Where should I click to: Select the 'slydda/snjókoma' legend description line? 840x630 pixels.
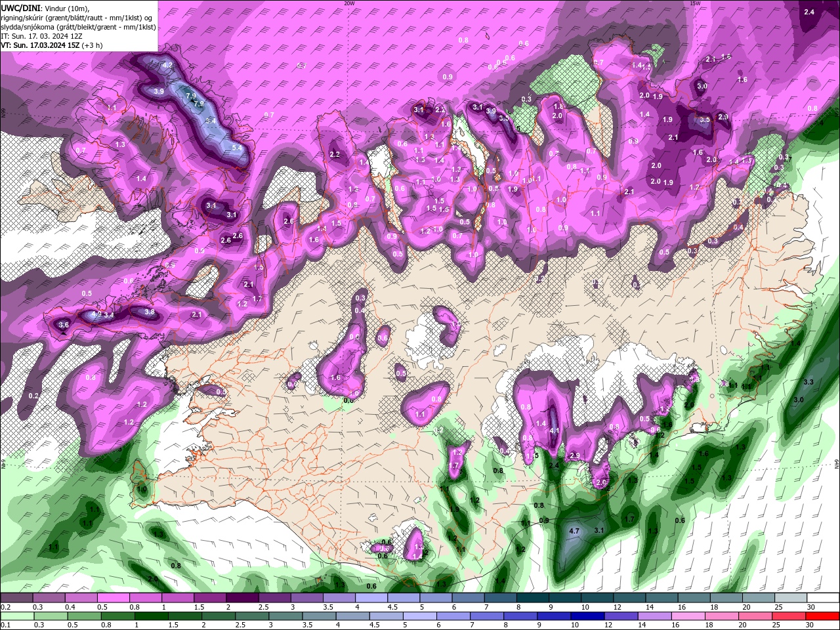click(78, 27)
